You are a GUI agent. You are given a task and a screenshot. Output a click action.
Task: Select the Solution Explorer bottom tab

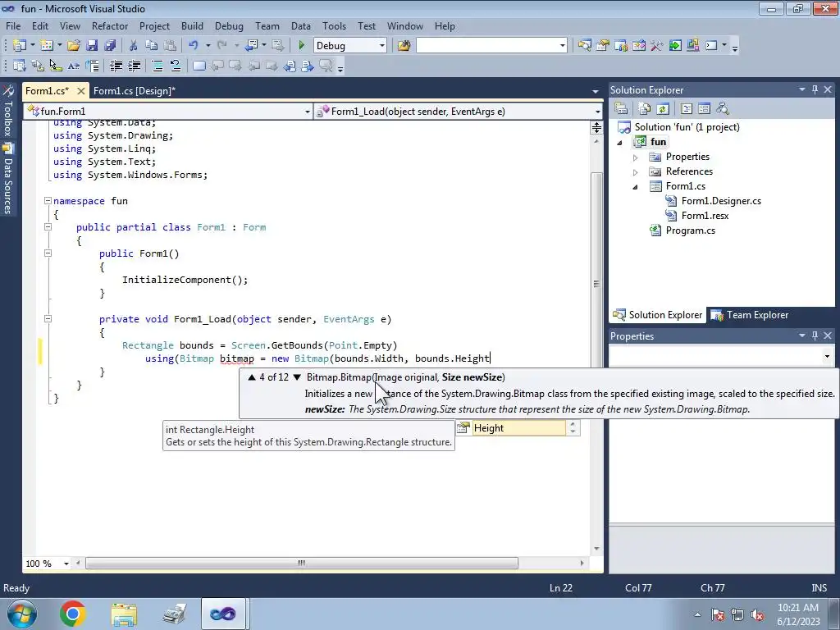[x=658, y=315]
